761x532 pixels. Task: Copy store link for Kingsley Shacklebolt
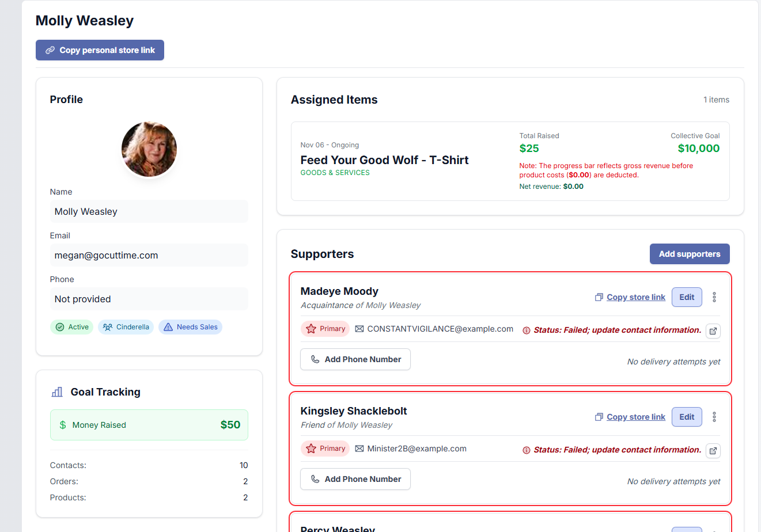[x=636, y=417]
